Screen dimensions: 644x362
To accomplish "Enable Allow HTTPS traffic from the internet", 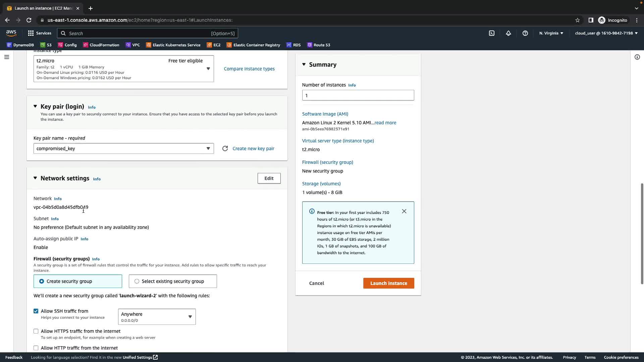I will (x=36, y=331).
